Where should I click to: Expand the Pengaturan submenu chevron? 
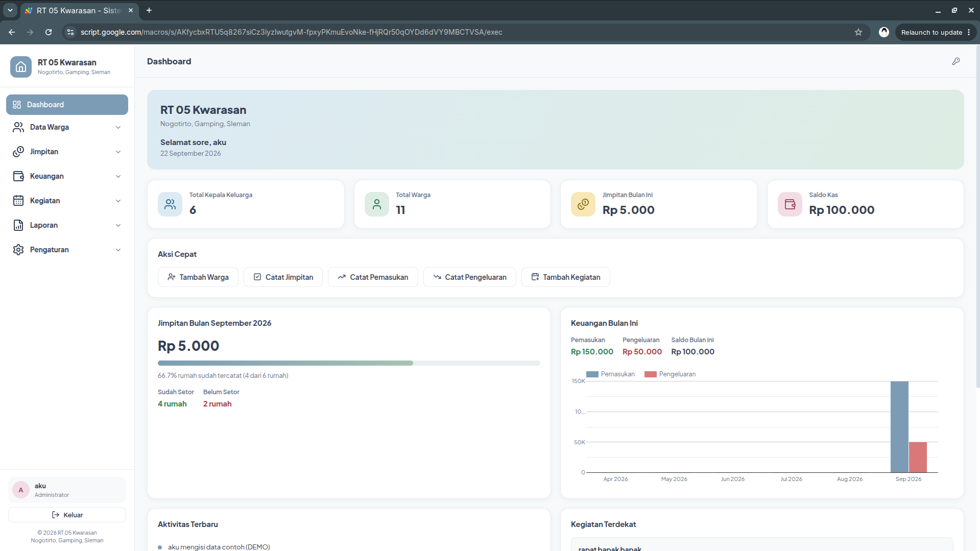coord(118,250)
